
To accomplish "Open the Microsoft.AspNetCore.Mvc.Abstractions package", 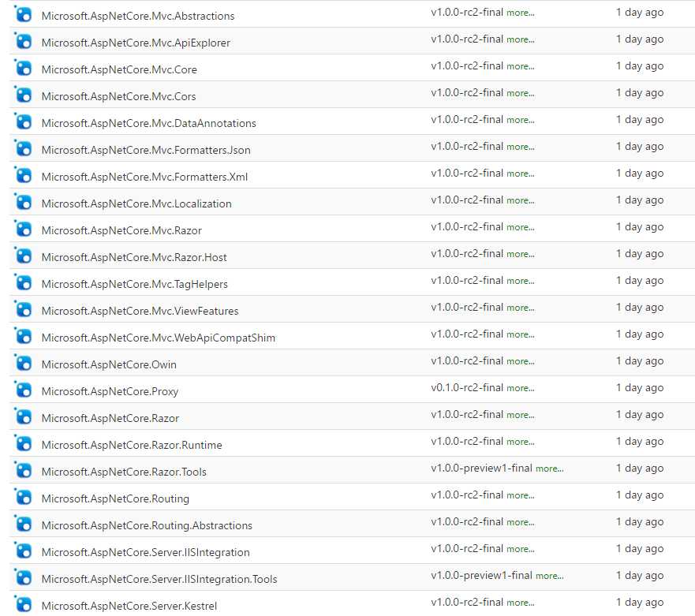I will (x=138, y=16).
